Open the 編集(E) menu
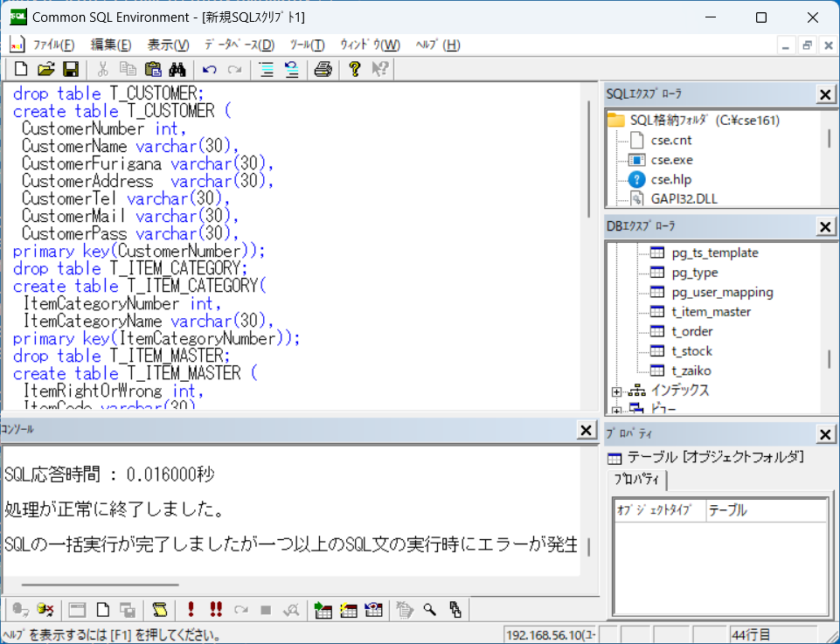 point(111,45)
